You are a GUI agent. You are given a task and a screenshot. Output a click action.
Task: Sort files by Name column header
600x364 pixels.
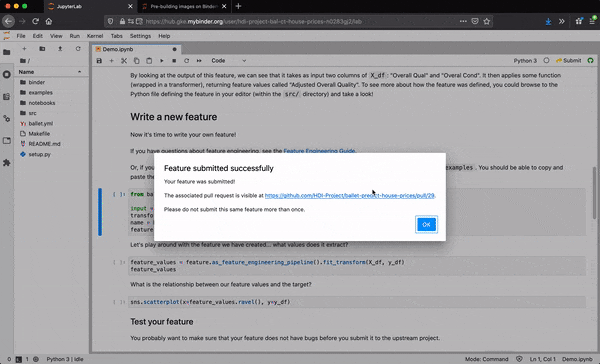[50, 72]
